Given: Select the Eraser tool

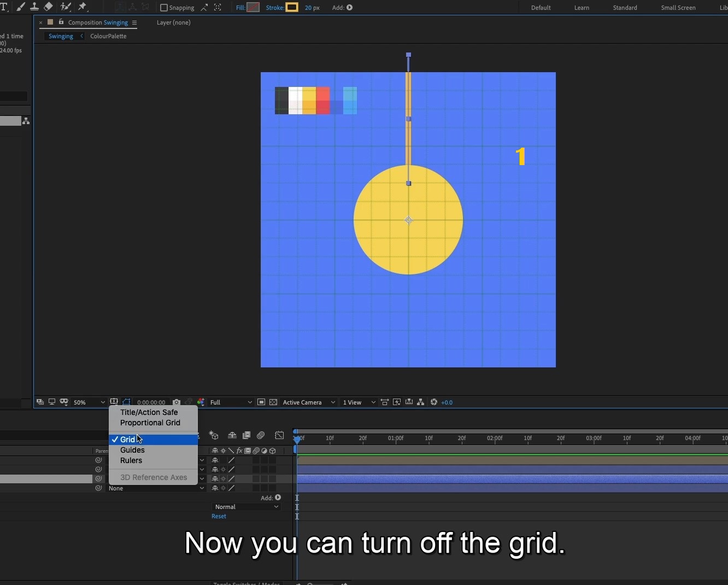Looking at the screenshot, I should coord(48,7).
